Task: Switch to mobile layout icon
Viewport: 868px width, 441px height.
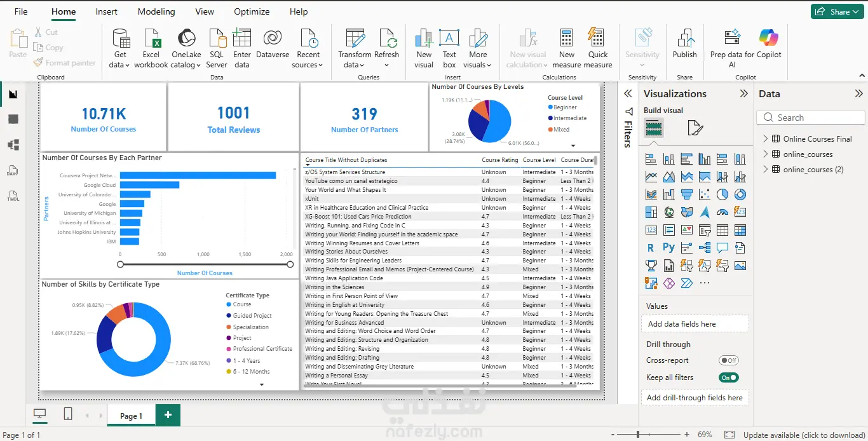Action: point(68,414)
